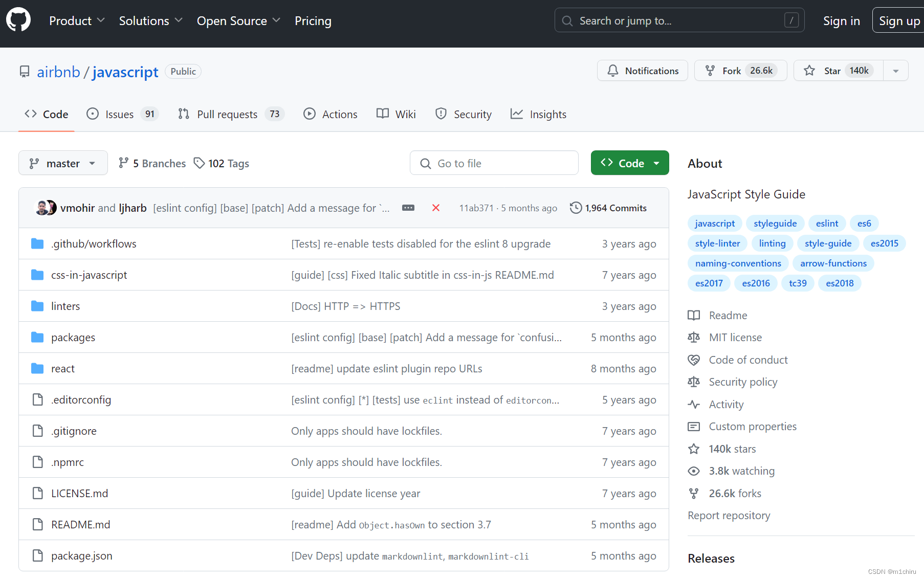
Task: Click the forks icon in About
Action: click(694, 493)
